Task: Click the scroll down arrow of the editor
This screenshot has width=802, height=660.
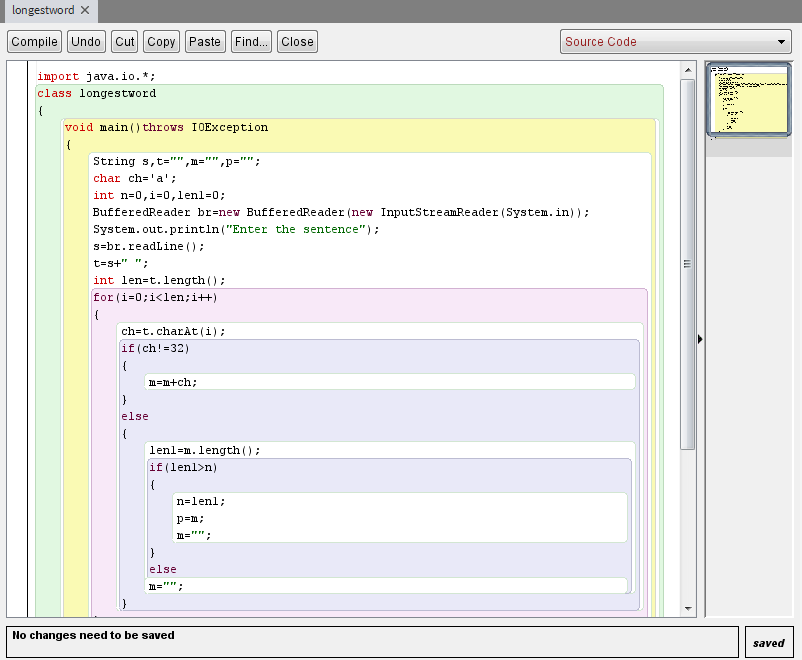Action: pyautogui.click(x=688, y=608)
